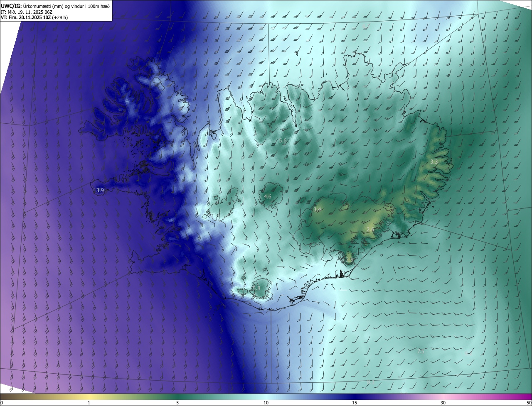The width and height of the screenshot is (532, 406).
Task: Click the 13.9 value label off the west coast
Action: pyautogui.click(x=99, y=191)
